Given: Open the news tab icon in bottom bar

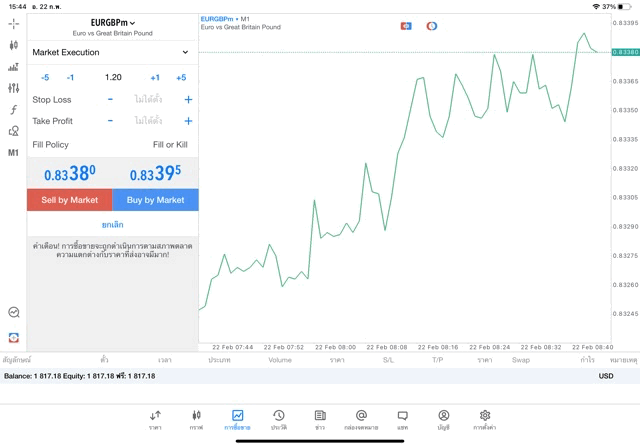Looking at the screenshot, I should (x=320, y=419).
